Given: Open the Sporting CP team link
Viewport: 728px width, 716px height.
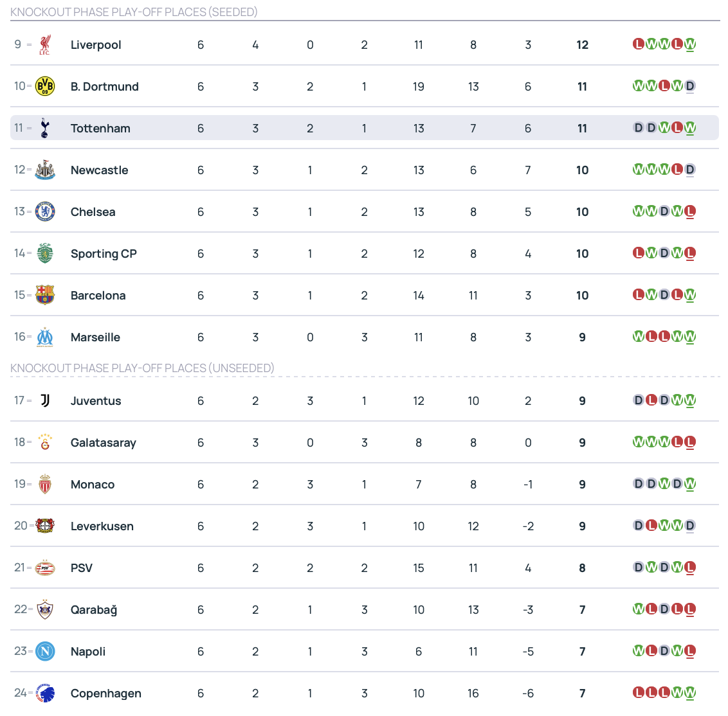Looking at the screenshot, I should [x=104, y=254].
